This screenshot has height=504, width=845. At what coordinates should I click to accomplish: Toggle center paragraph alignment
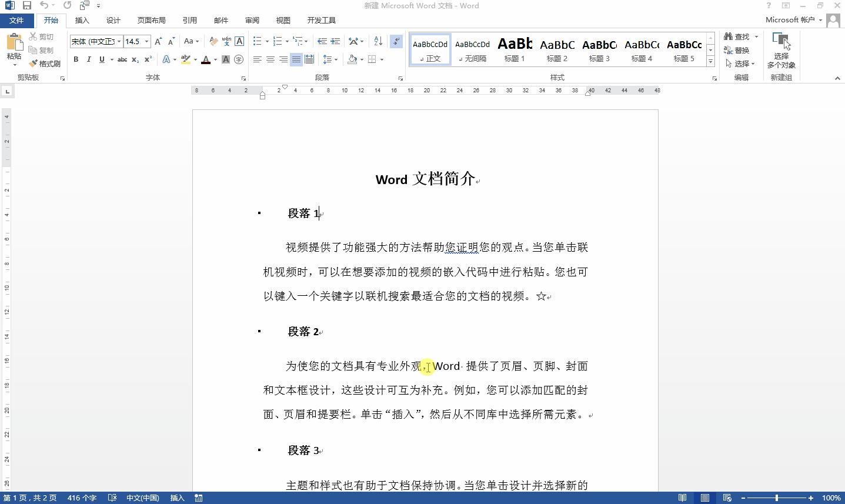click(270, 59)
